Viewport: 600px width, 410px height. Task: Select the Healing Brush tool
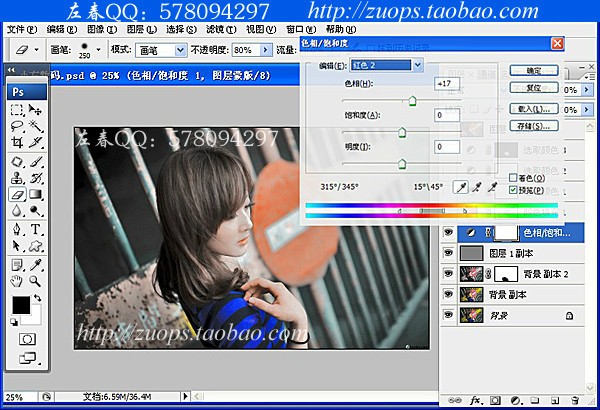pyautogui.click(x=17, y=162)
